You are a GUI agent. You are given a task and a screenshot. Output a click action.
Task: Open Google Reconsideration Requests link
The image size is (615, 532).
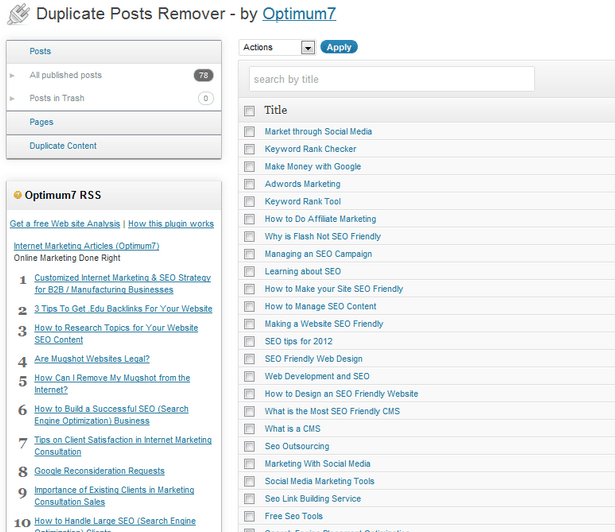(99, 471)
